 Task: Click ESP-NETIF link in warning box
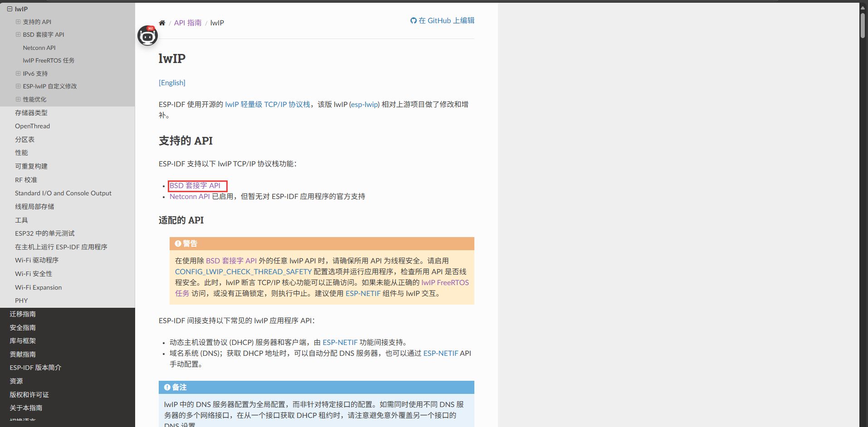[x=363, y=293]
